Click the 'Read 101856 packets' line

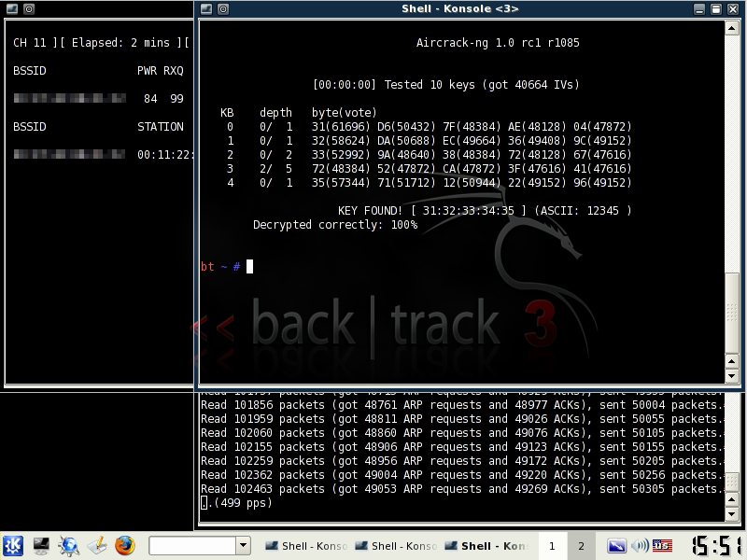pyautogui.click(x=462, y=405)
